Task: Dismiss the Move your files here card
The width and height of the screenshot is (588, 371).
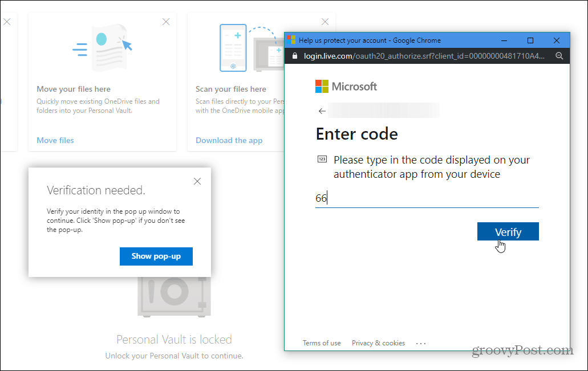Action: tap(166, 22)
